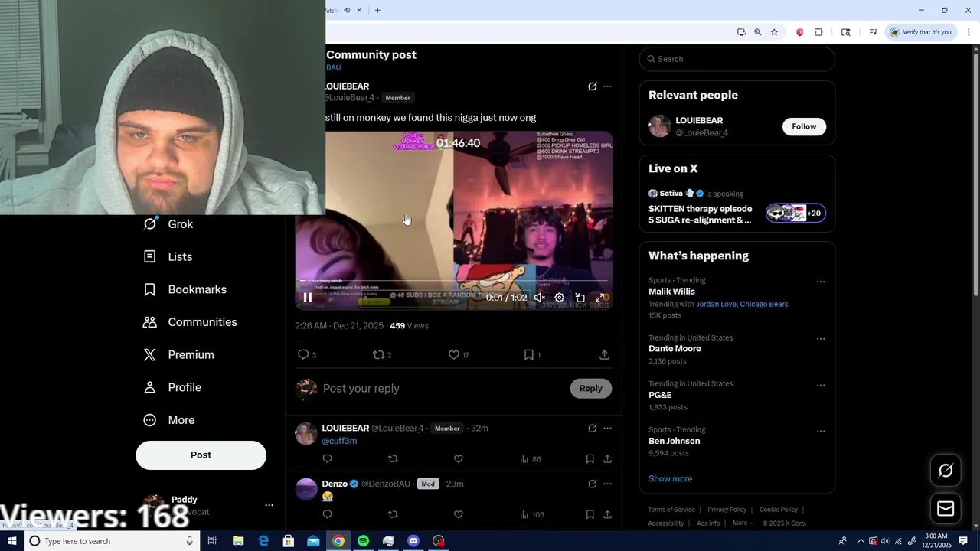Click the Post your reply field

pyautogui.click(x=441, y=389)
